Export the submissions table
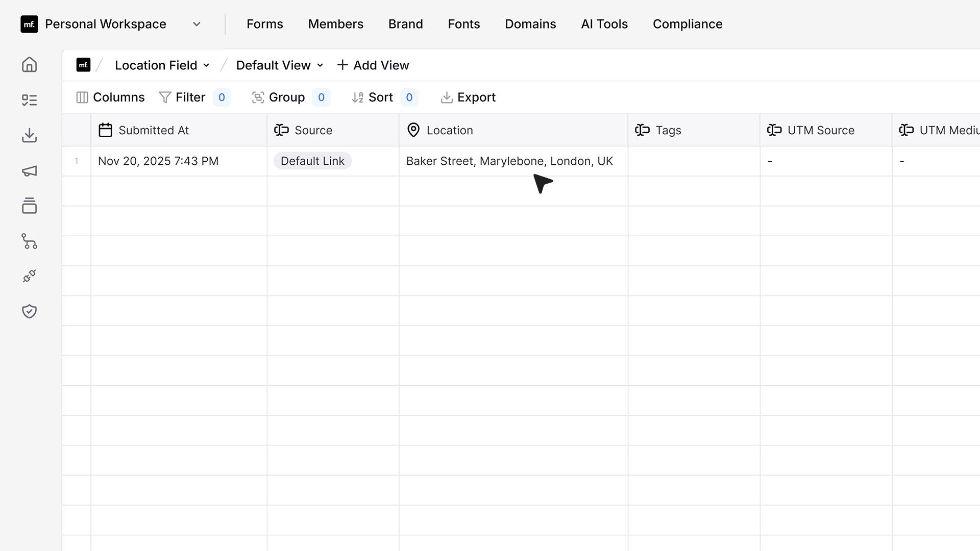 pyautogui.click(x=468, y=97)
